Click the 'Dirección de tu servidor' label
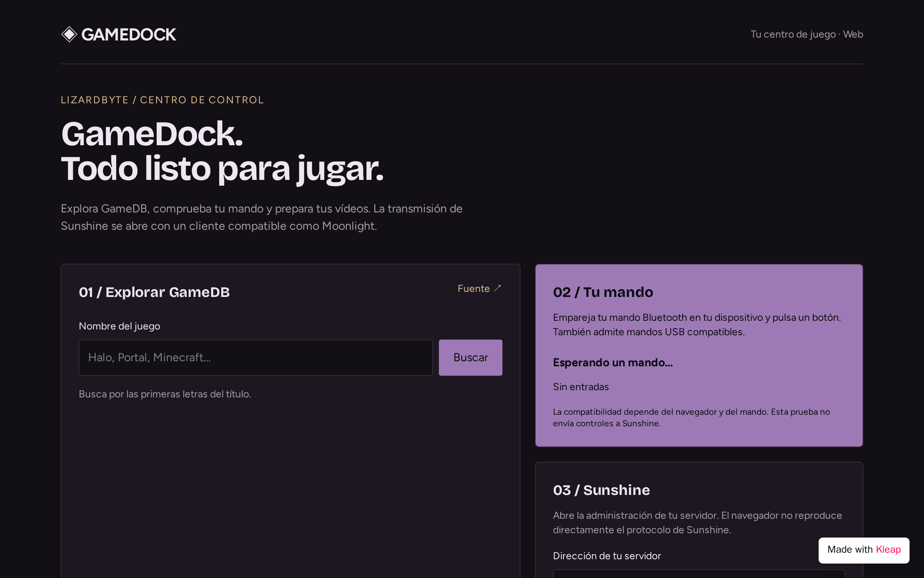Image resolution: width=924 pixels, height=578 pixels. [607, 556]
